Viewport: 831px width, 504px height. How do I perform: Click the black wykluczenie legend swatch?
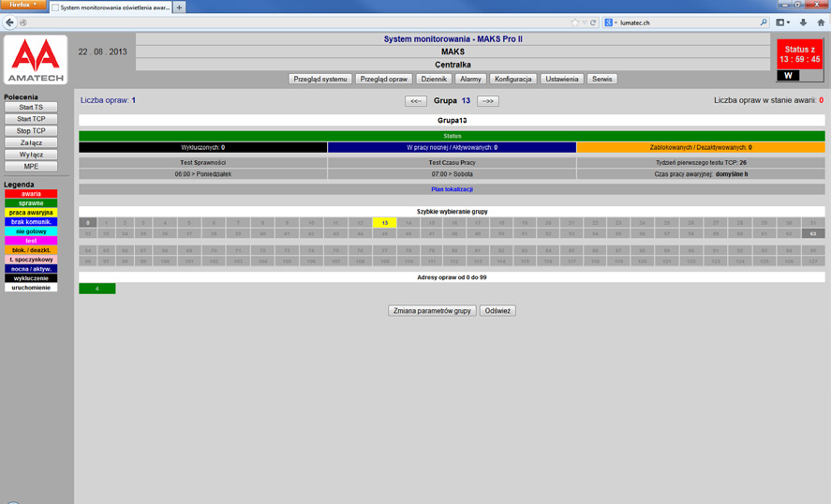click(31, 278)
